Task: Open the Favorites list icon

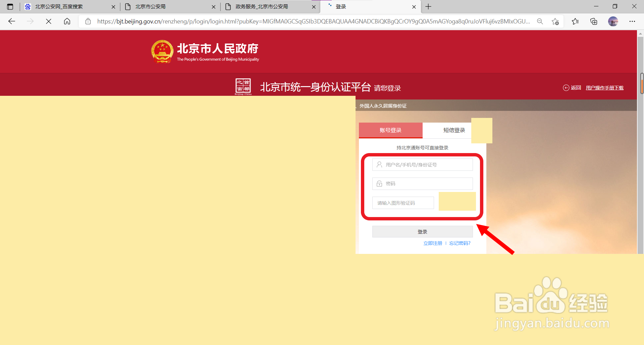Action: (x=575, y=21)
